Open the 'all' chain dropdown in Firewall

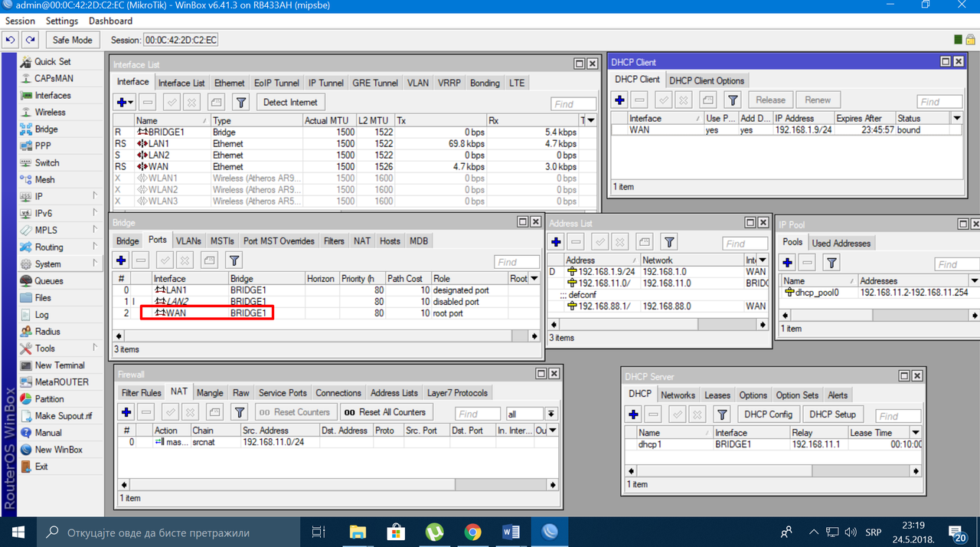click(x=550, y=414)
